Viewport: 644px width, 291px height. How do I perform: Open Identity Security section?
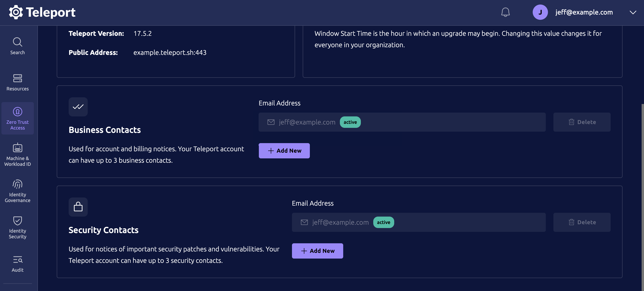click(x=17, y=227)
